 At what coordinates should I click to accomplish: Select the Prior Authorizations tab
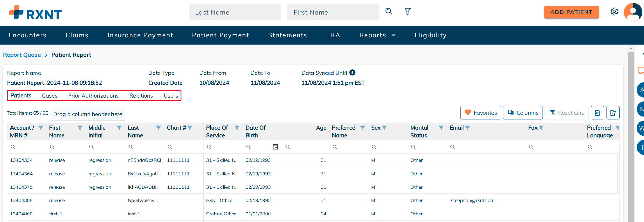93,96
